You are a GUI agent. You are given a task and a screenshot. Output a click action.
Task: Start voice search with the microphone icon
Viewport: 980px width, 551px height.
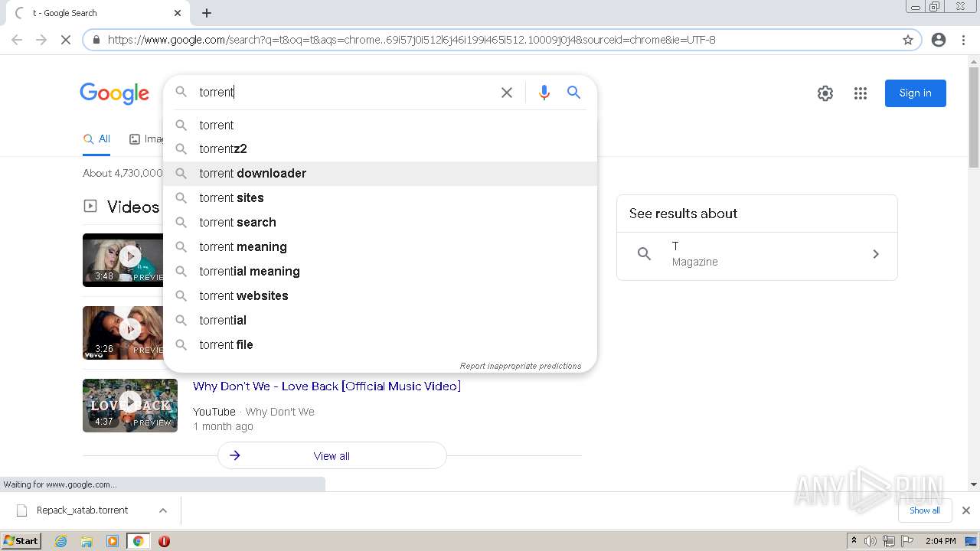[x=544, y=93]
